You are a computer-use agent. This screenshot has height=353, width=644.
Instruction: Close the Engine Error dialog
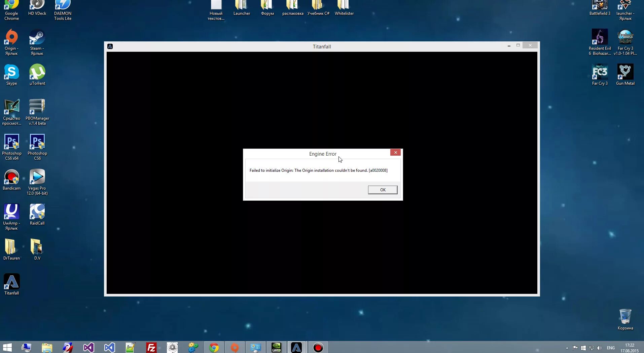point(395,152)
